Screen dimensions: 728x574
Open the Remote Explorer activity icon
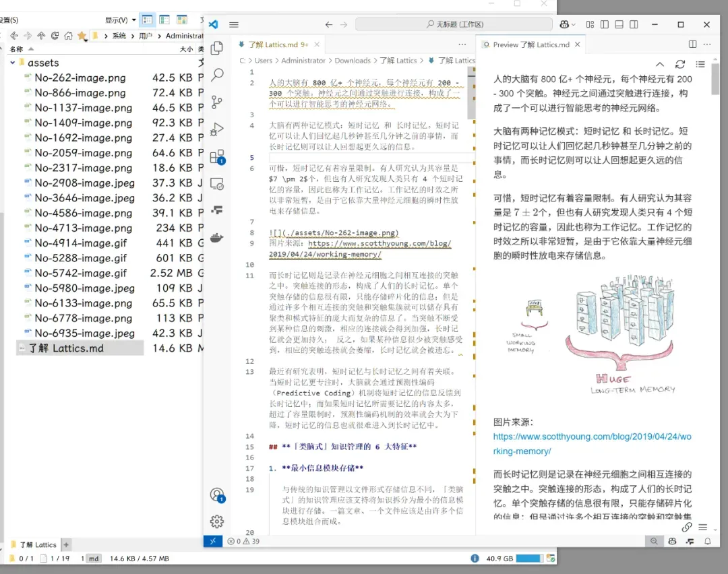(x=217, y=184)
